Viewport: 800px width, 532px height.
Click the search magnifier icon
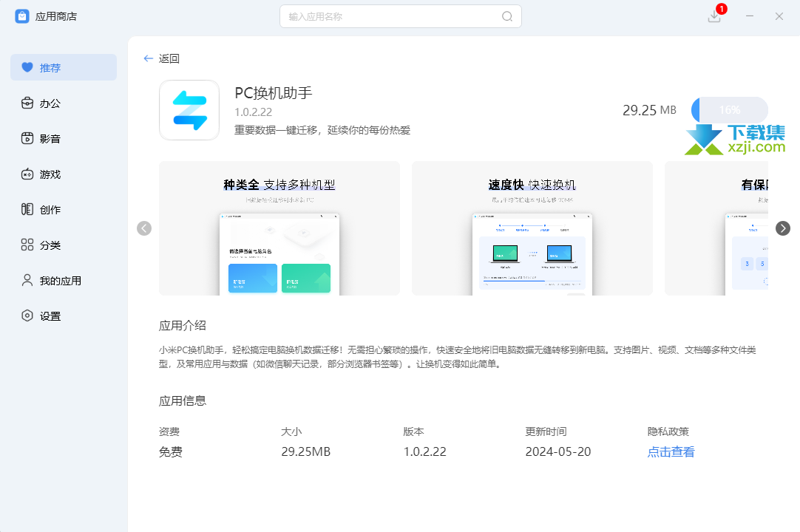coord(506,16)
